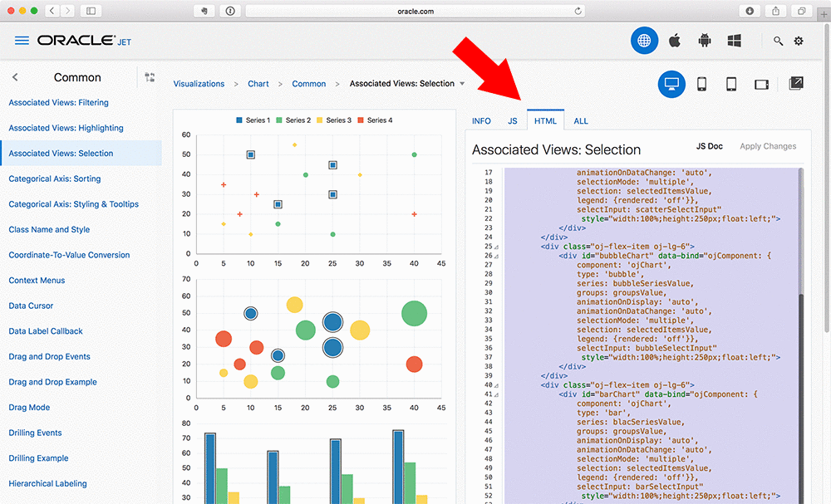Viewport: 831px width, 504px height.
Task: Switch to phone portrait preview
Action: 701,84
